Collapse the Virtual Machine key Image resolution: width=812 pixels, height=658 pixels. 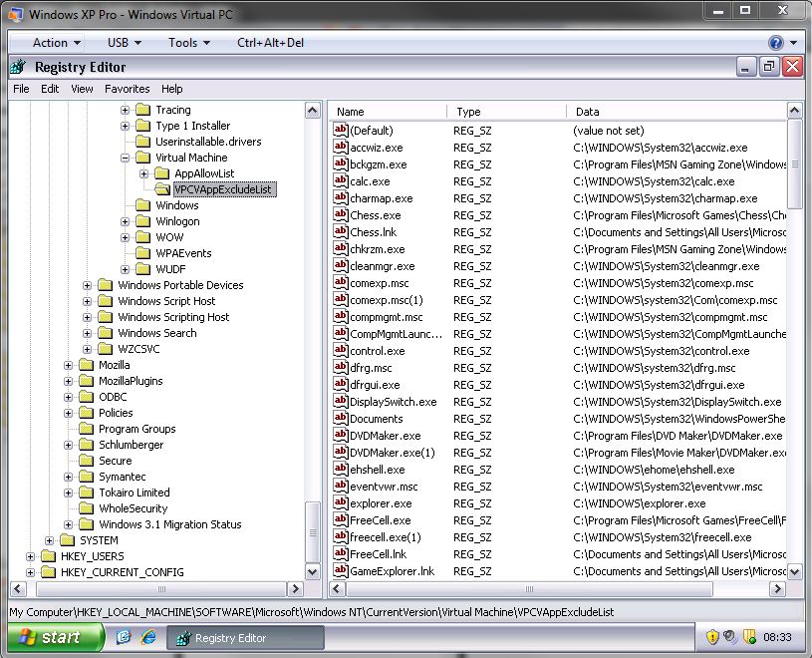tap(128, 157)
